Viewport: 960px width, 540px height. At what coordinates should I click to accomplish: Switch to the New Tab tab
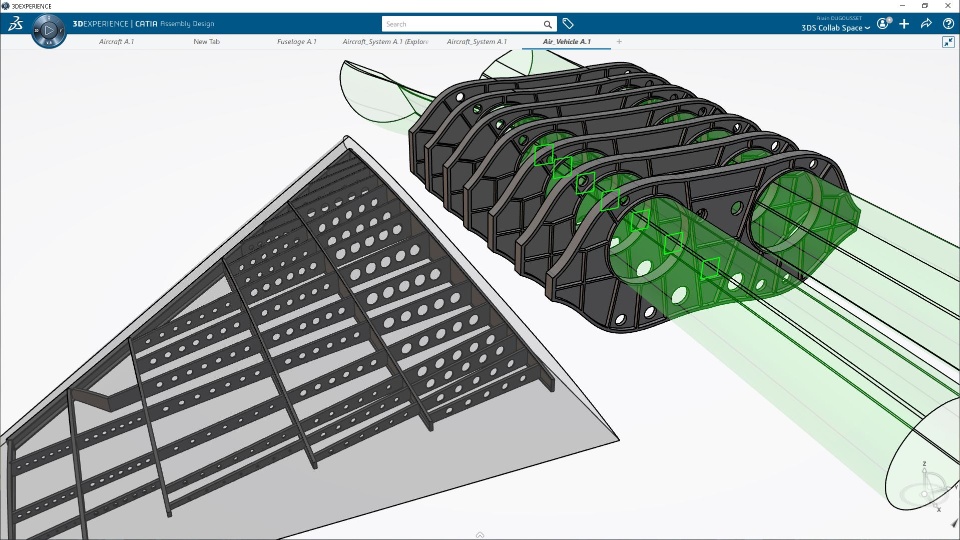[206, 42]
